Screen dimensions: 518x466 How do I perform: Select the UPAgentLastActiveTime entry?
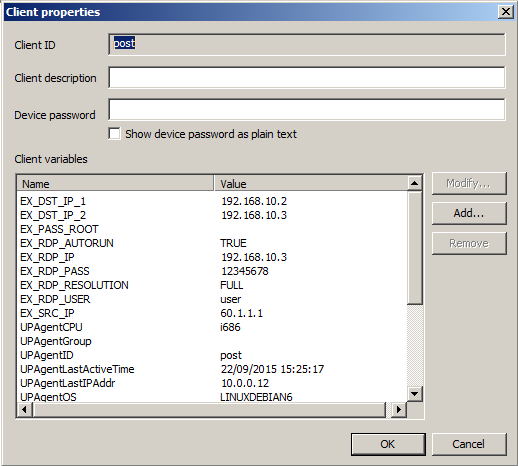[x=212, y=369]
